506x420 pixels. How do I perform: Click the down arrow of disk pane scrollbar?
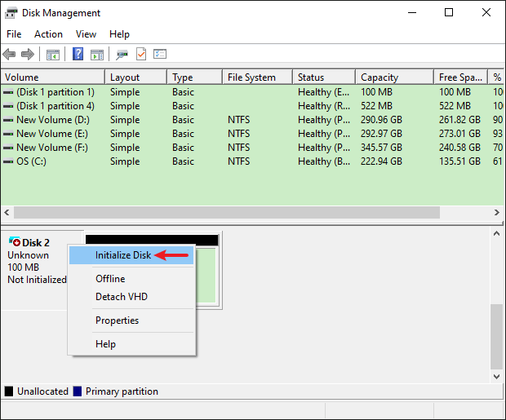click(x=497, y=377)
